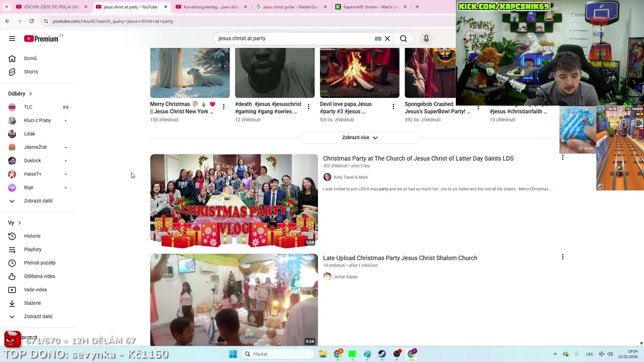Click the browser address bar URL

(113, 21)
